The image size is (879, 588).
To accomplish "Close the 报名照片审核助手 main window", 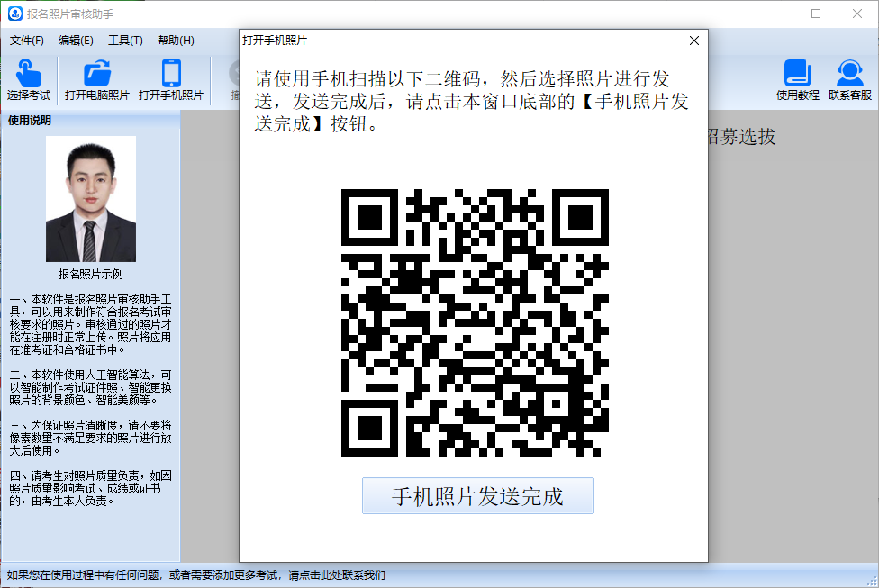I will point(857,14).
